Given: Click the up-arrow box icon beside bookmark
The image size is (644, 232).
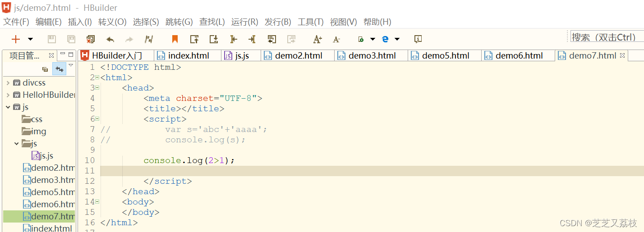Looking at the screenshot, I should pos(194,39).
